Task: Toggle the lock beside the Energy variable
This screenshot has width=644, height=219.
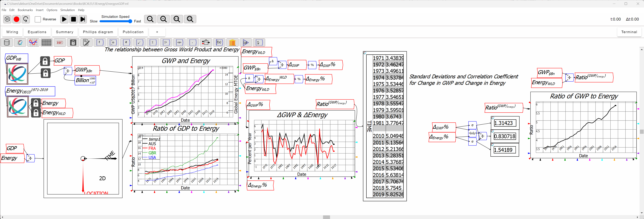Action: (36, 103)
